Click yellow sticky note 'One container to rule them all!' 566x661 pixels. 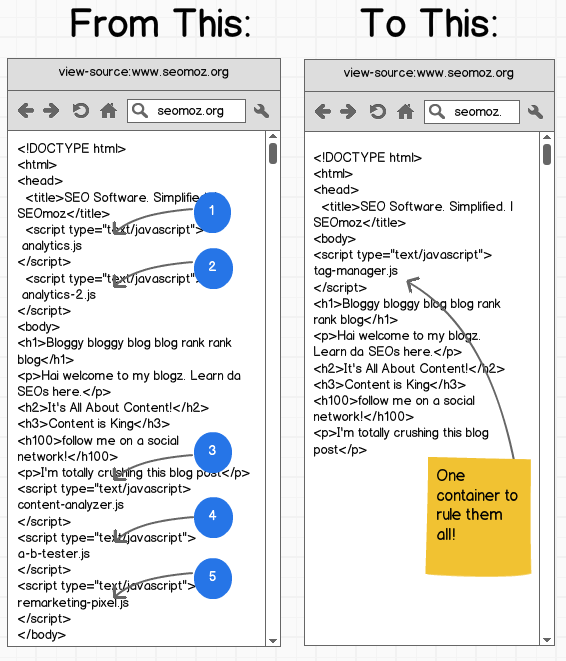click(478, 516)
